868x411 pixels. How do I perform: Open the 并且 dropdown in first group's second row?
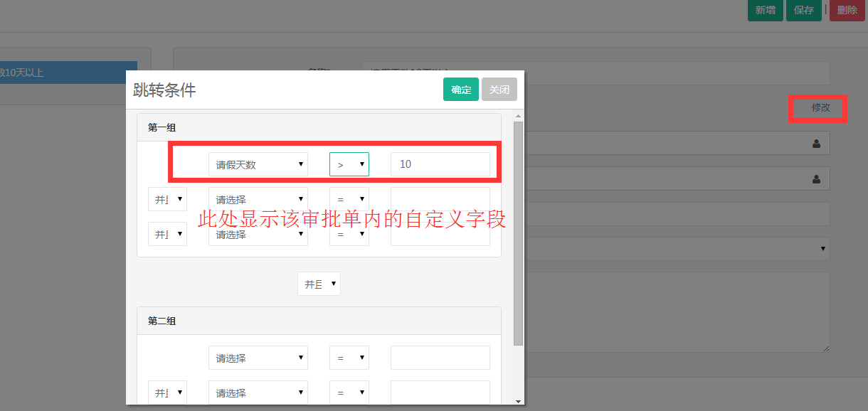point(167,199)
